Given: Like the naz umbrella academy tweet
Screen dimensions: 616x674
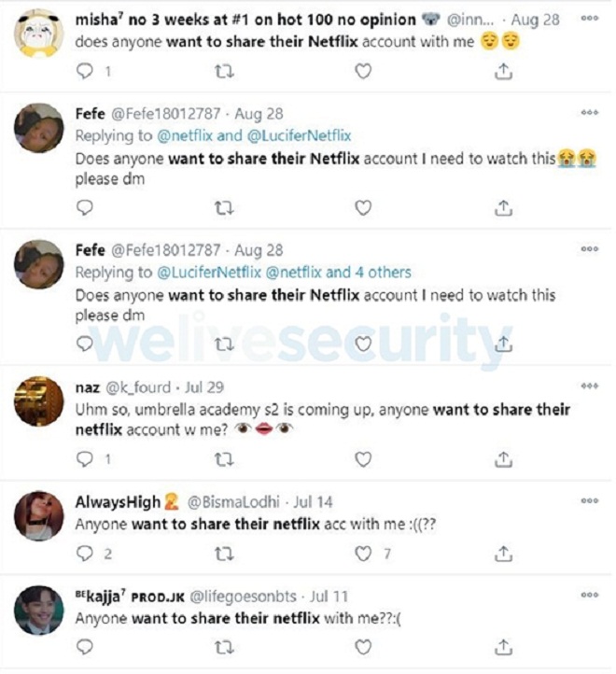Looking at the screenshot, I should point(363,459).
